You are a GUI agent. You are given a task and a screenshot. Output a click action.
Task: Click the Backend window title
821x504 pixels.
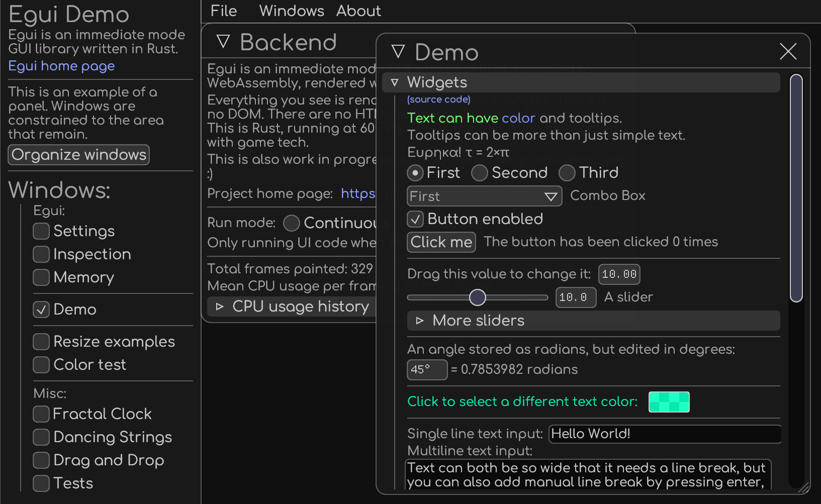pyautogui.click(x=288, y=42)
